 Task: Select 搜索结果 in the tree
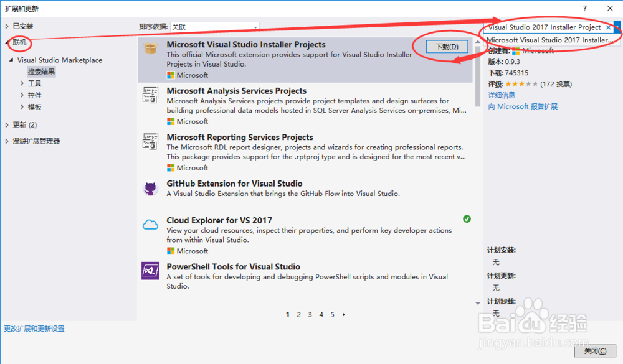(x=41, y=72)
